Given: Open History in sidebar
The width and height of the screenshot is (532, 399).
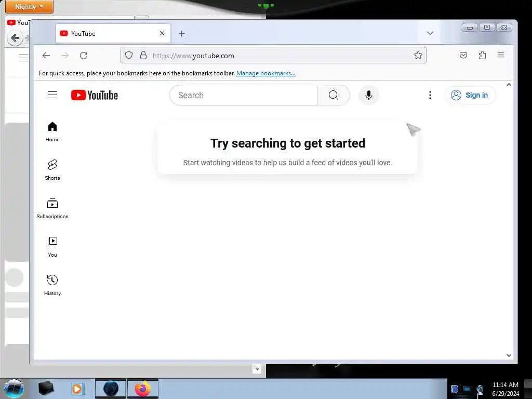Looking at the screenshot, I should click(52, 285).
